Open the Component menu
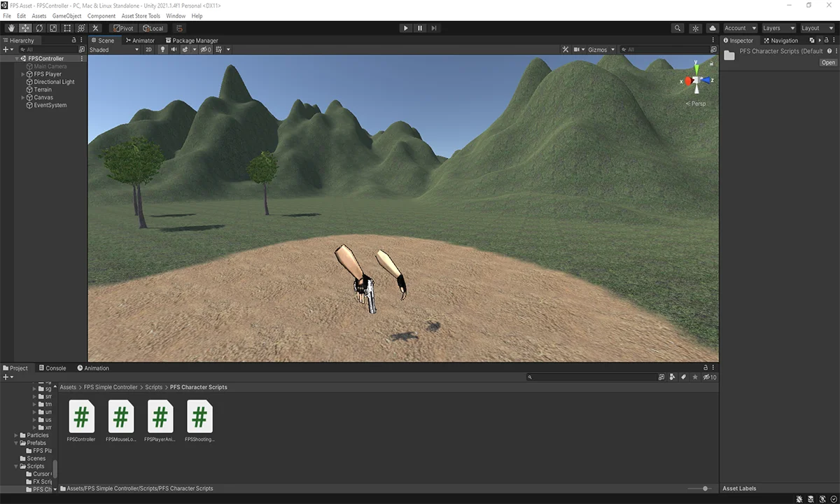The height and width of the screenshot is (504, 840). [101, 15]
